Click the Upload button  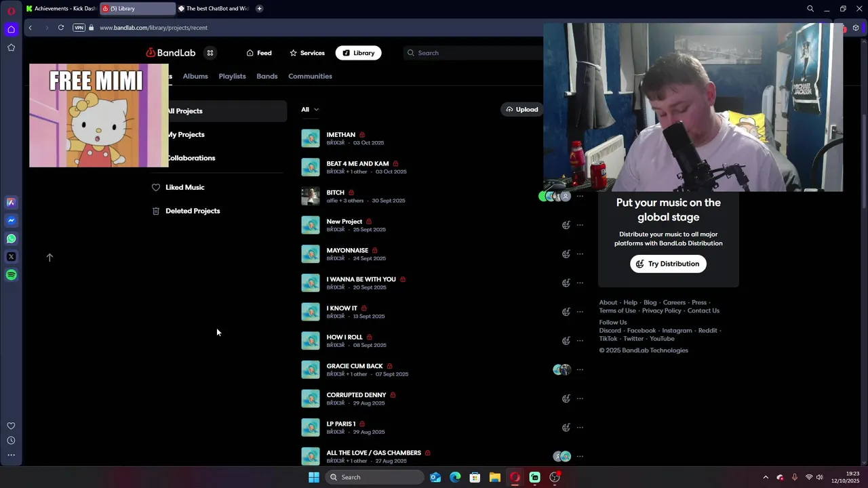(521, 109)
